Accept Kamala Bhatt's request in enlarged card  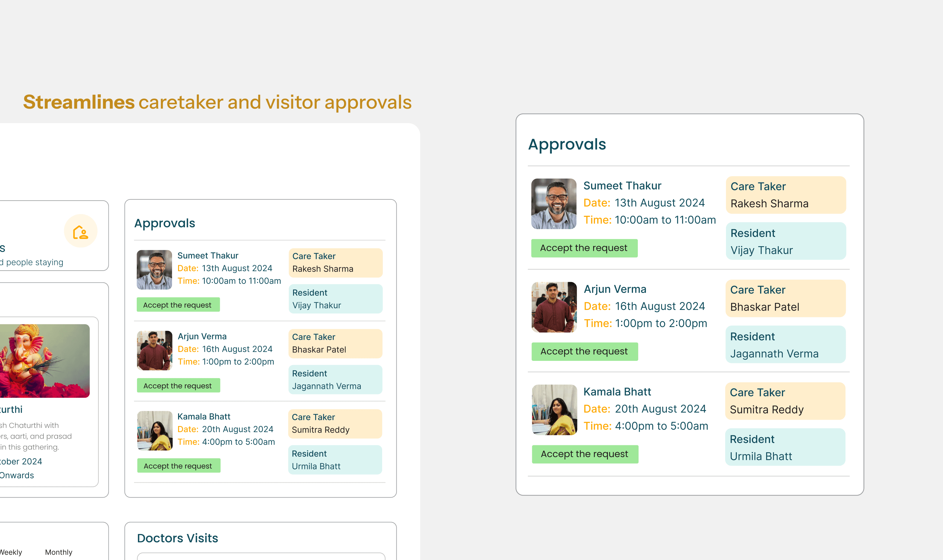(x=585, y=454)
